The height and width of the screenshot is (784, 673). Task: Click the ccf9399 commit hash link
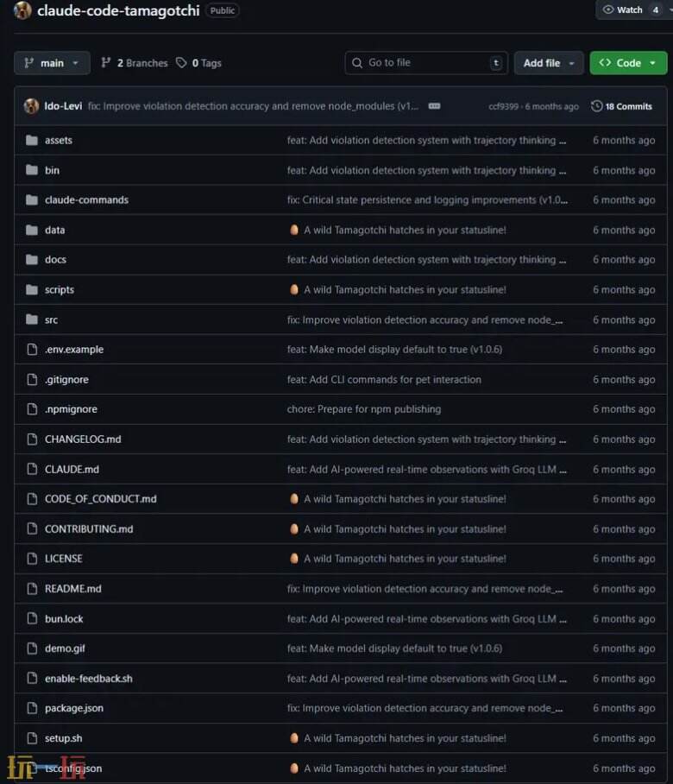[504, 107]
